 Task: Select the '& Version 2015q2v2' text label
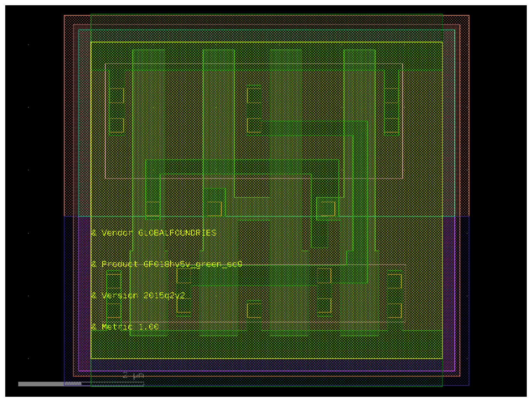point(138,296)
